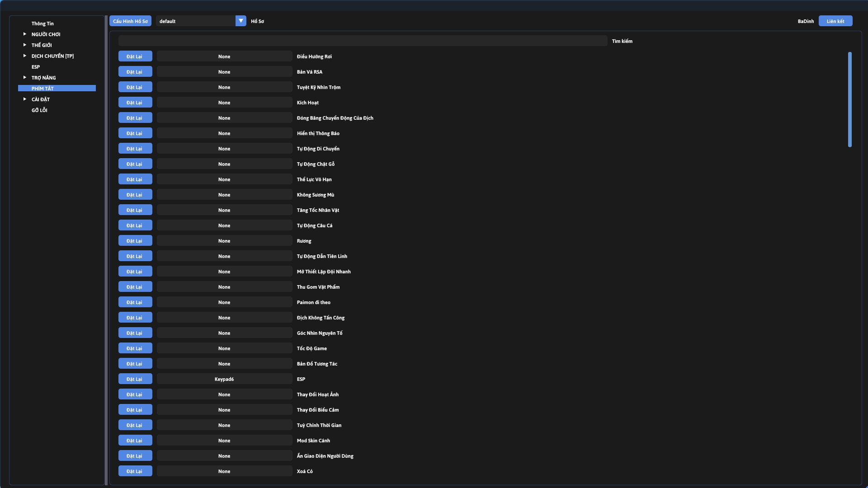The image size is (868, 488).
Task: Click the hotkey search input field
Action: [x=363, y=41]
